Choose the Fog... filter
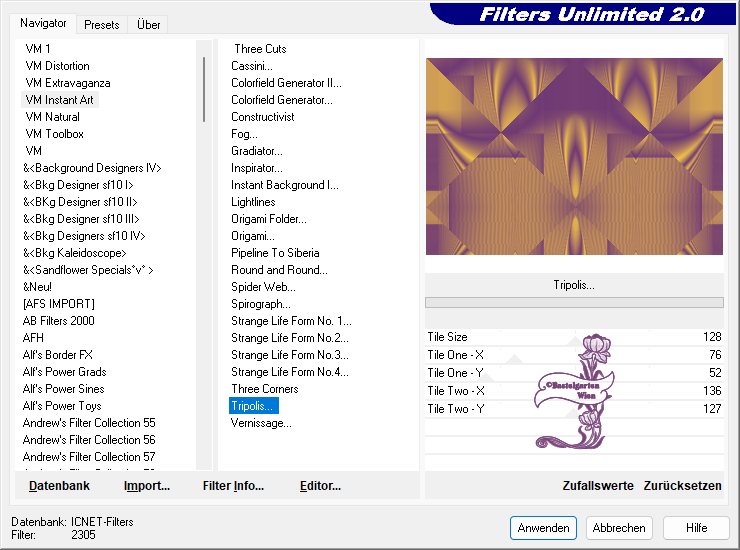The image size is (740, 550). pos(244,134)
